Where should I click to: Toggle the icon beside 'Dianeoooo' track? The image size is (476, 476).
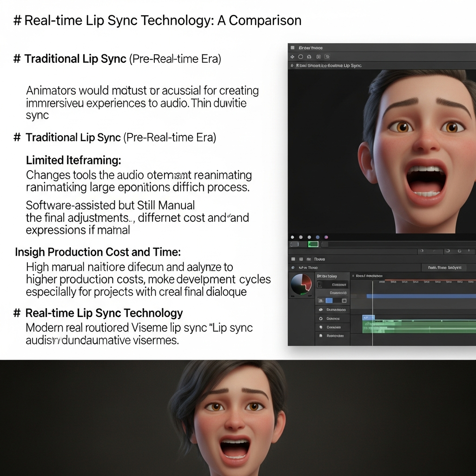pyautogui.click(x=321, y=310)
